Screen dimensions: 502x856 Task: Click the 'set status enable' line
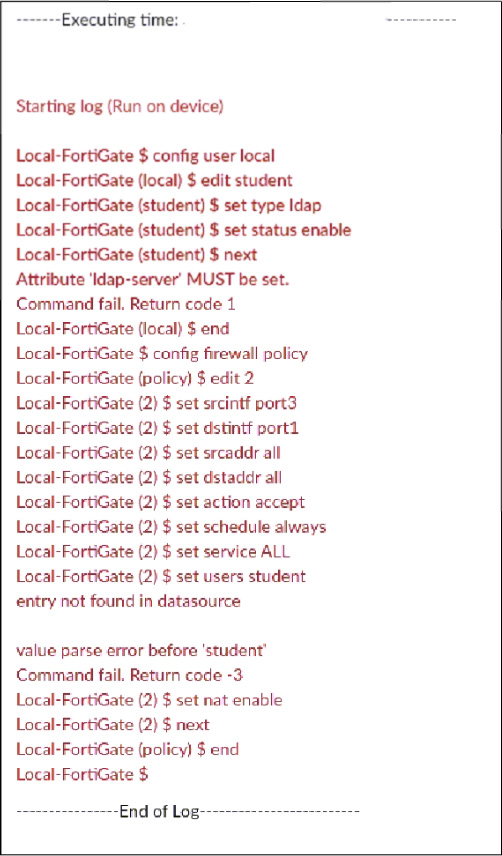183,230
